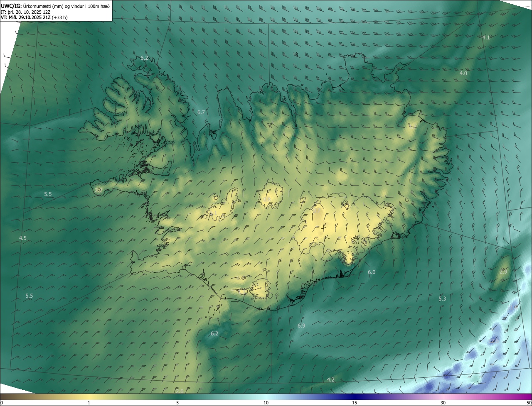Click the 2.6 value label above the color bar
The image size is (532, 406).
[180, 391]
